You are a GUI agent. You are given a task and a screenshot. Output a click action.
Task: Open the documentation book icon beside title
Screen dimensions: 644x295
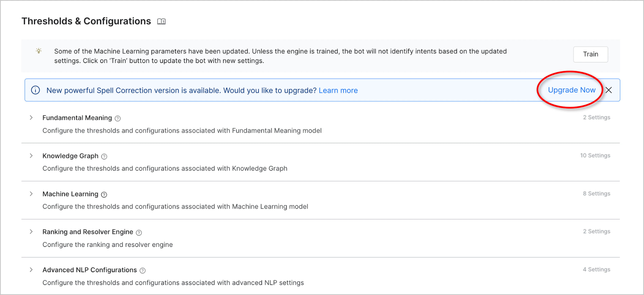click(161, 22)
